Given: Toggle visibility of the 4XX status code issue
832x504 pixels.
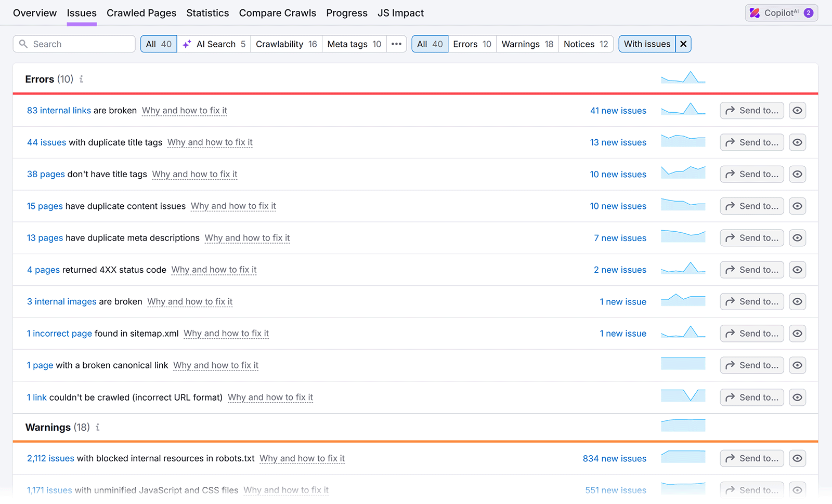Looking at the screenshot, I should [797, 270].
